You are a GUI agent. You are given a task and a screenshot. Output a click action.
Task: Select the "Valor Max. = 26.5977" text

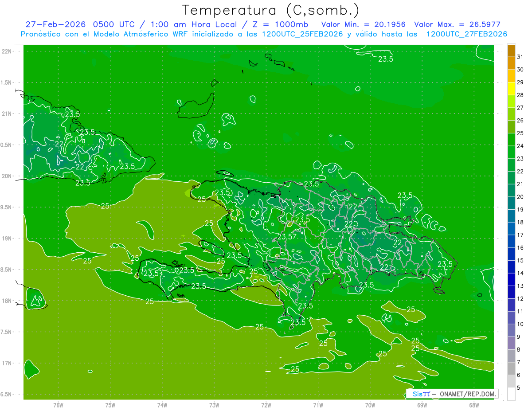(457, 24)
